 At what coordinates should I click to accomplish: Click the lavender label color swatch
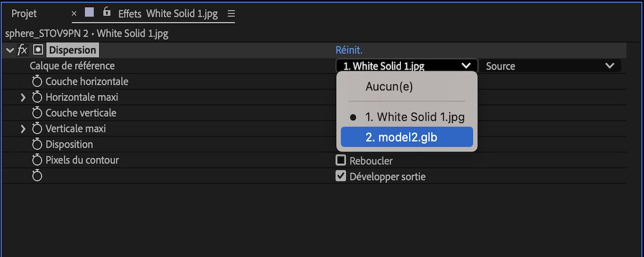click(90, 13)
